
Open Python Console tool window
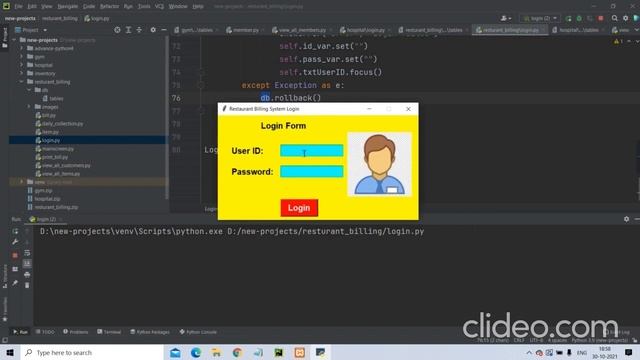[x=198, y=332]
